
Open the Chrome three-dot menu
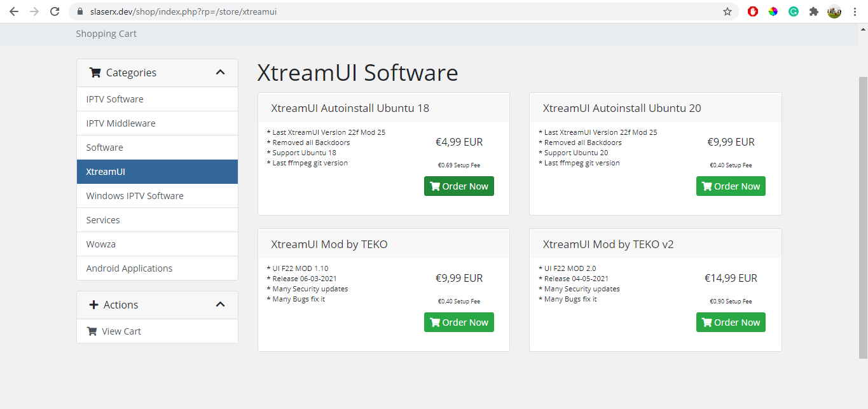click(x=854, y=11)
